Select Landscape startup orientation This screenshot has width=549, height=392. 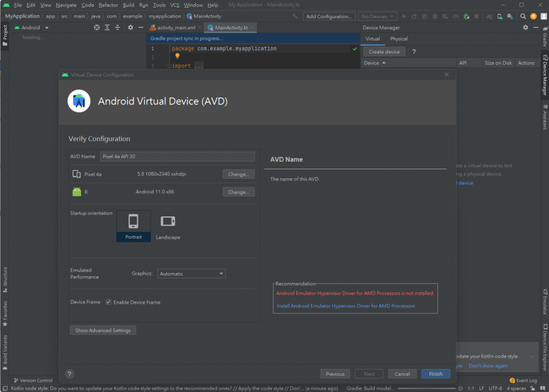click(x=168, y=226)
